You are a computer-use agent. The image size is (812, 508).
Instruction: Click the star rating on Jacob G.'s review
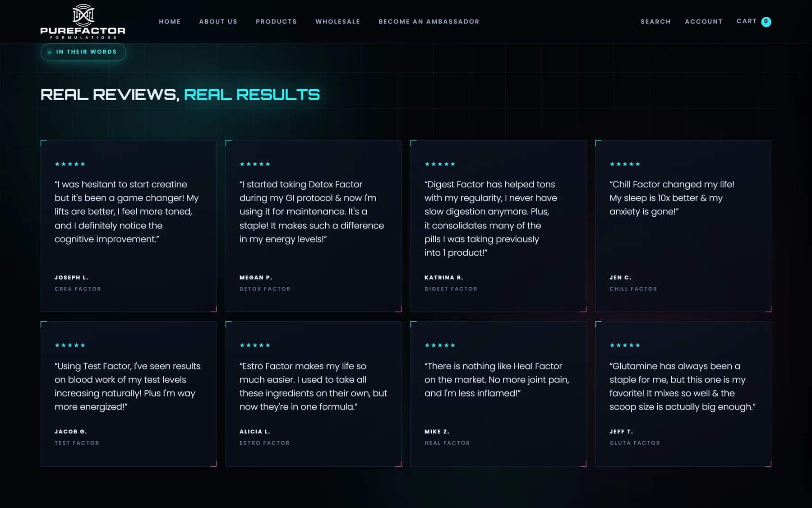70,345
